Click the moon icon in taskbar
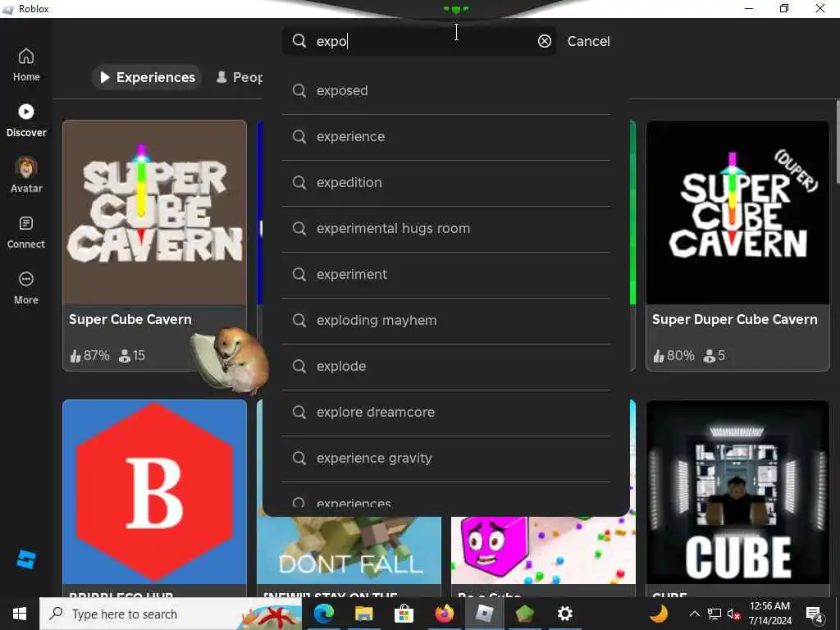This screenshot has width=840, height=630. [x=659, y=614]
